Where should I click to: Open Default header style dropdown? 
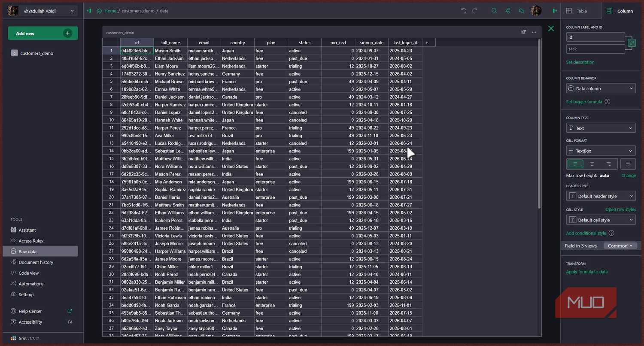(x=601, y=196)
